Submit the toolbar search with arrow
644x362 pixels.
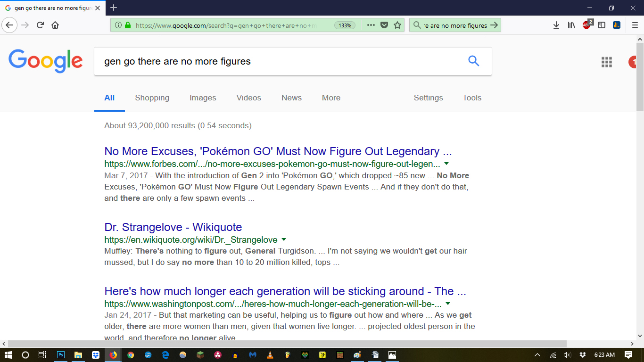tap(494, 25)
